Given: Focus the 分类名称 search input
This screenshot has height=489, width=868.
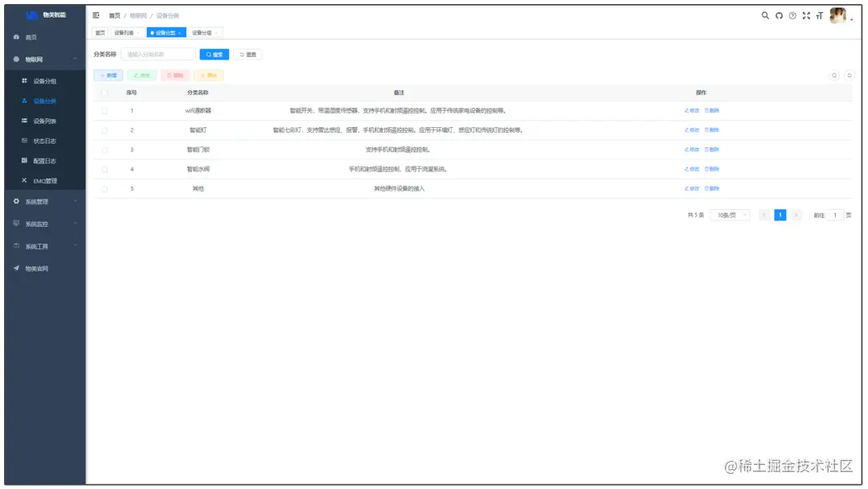Looking at the screenshot, I should coord(158,54).
